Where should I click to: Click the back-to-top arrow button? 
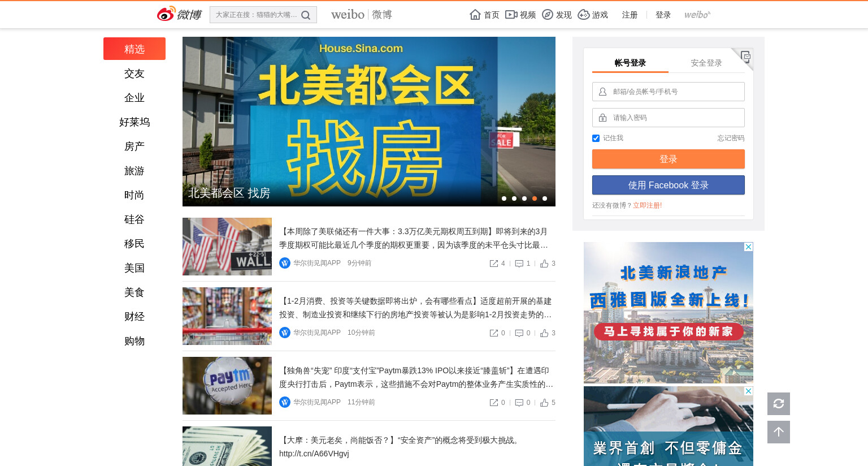click(779, 432)
